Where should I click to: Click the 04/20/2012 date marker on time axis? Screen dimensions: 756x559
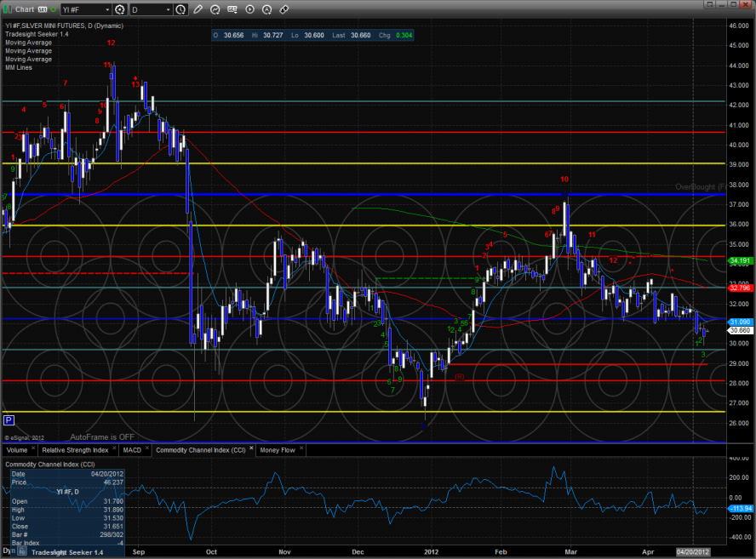click(692, 551)
